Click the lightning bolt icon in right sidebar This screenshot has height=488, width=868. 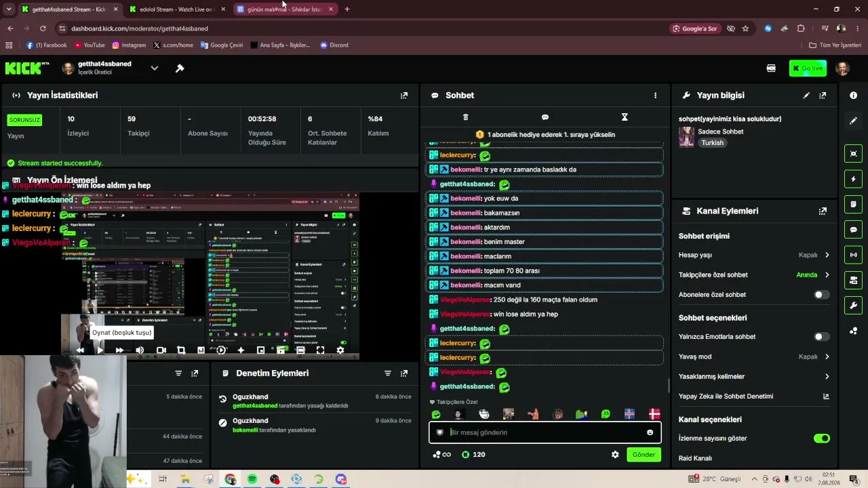point(854,179)
